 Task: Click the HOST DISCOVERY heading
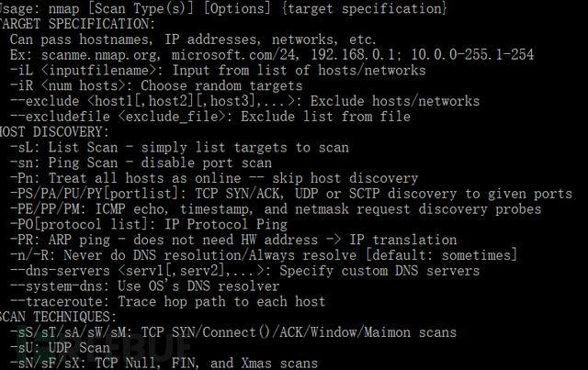[x=54, y=132]
